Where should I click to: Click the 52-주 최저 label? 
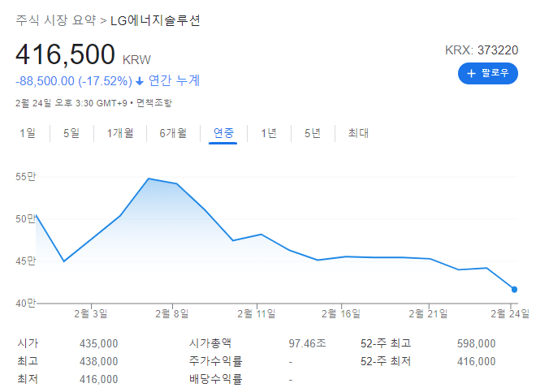[x=386, y=361]
